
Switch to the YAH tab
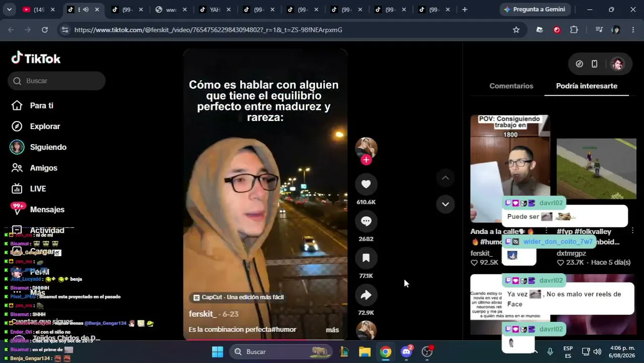pos(216,9)
